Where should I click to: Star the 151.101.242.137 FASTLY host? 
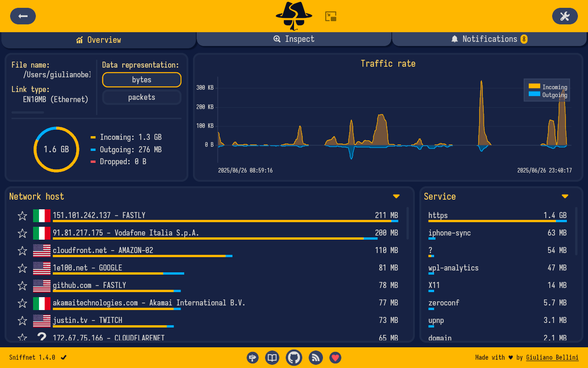[22, 215]
